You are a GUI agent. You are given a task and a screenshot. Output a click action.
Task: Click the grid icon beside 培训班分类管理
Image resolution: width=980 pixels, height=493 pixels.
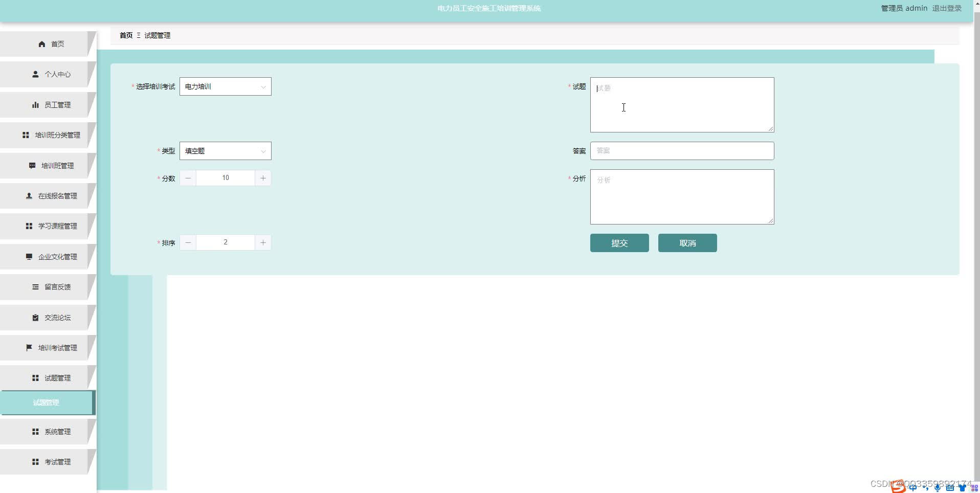click(26, 135)
